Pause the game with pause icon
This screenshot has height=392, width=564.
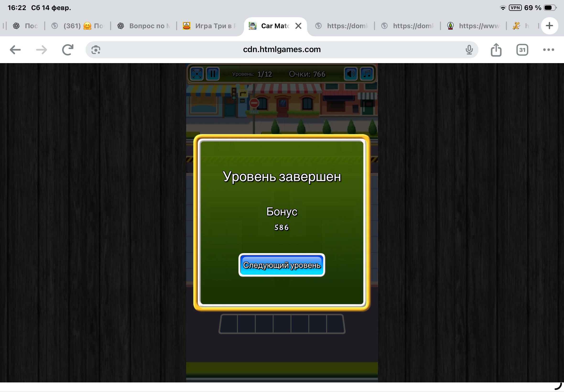213,74
